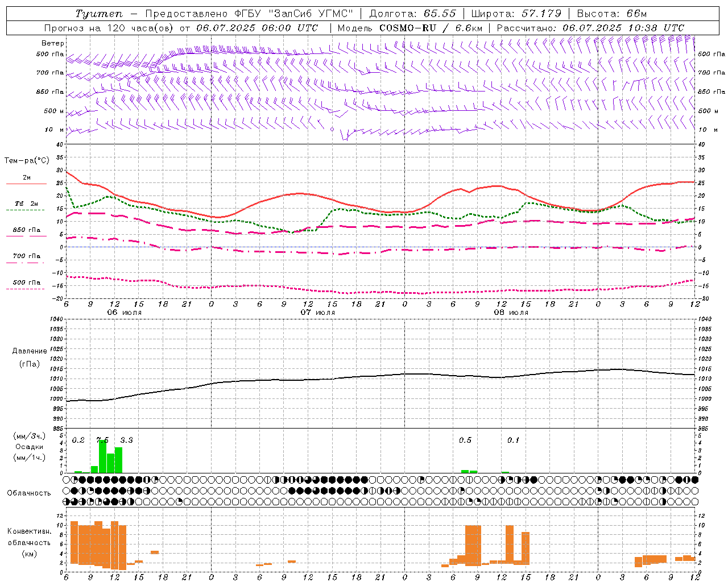Click the "(мм/3ч.)" precipitation unit label
This screenshot has width=728, height=582.
pyautogui.click(x=30, y=436)
